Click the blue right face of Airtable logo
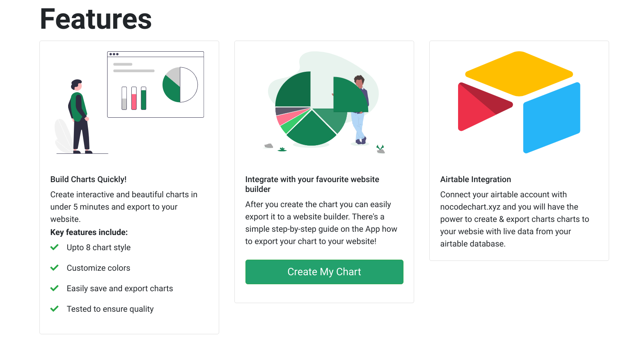Image resolution: width=644 pixels, height=347 pixels. pos(552,118)
